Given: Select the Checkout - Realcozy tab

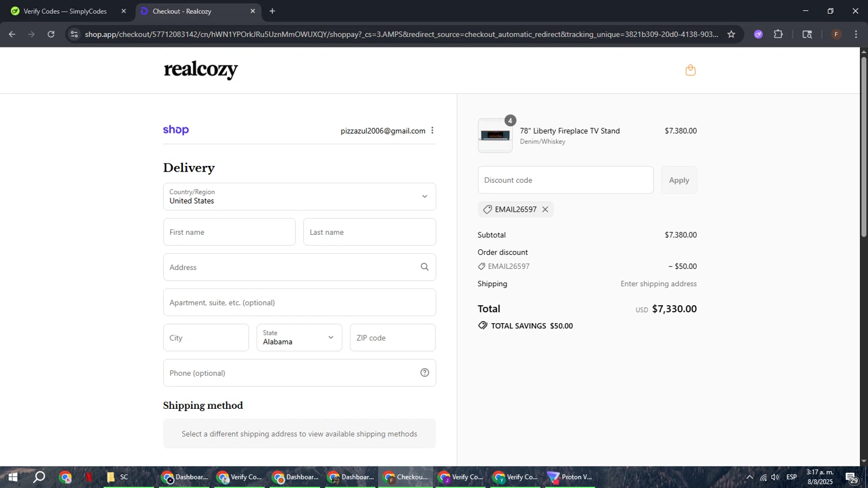Looking at the screenshot, I should pyautogui.click(x=182, y=11).
